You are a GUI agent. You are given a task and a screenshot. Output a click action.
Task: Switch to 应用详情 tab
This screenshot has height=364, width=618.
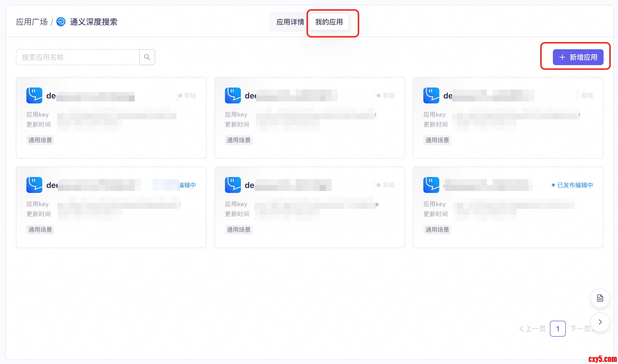pyautogui.click(x=290, y=22)
